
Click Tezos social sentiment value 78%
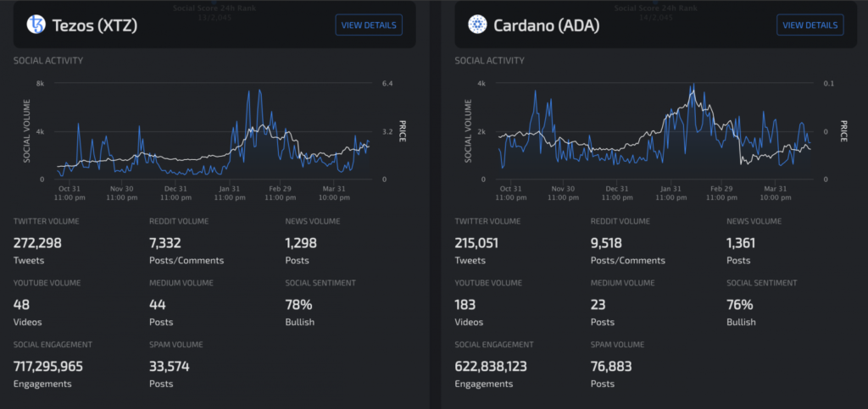298,305
